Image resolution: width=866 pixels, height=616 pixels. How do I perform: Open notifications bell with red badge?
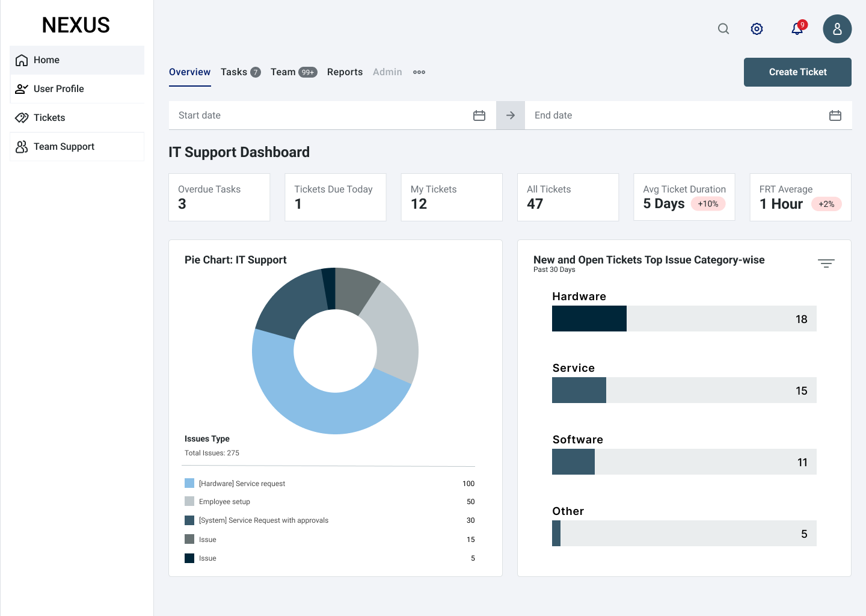798,28
